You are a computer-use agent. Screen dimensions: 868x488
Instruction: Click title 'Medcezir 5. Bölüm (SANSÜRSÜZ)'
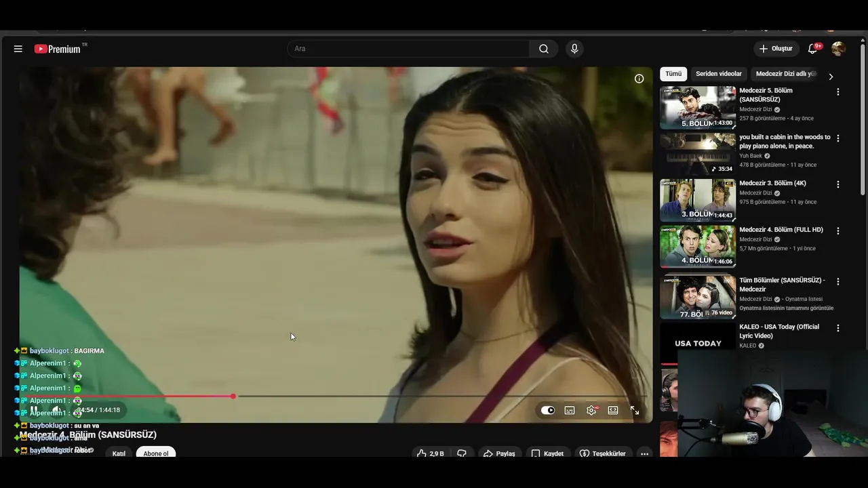[x=766, y=95]
